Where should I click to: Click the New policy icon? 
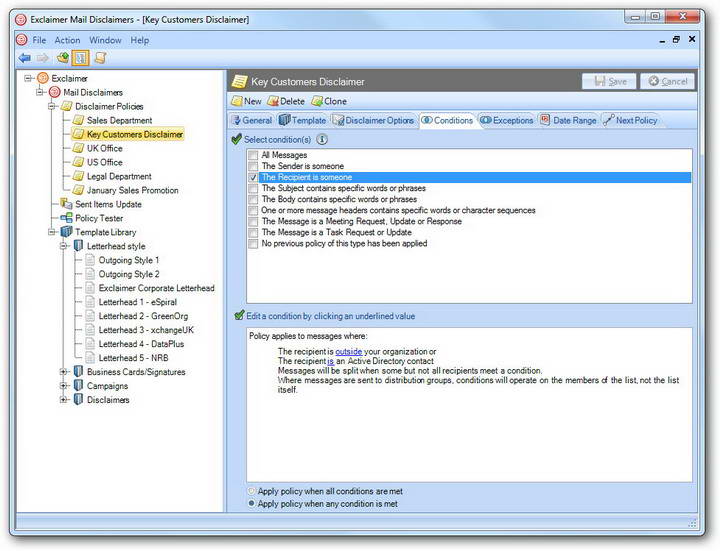tap(237, 101)
